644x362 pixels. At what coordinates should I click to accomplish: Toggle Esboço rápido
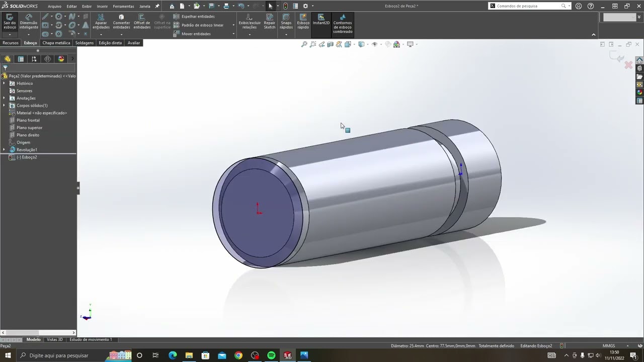(303, 22)
